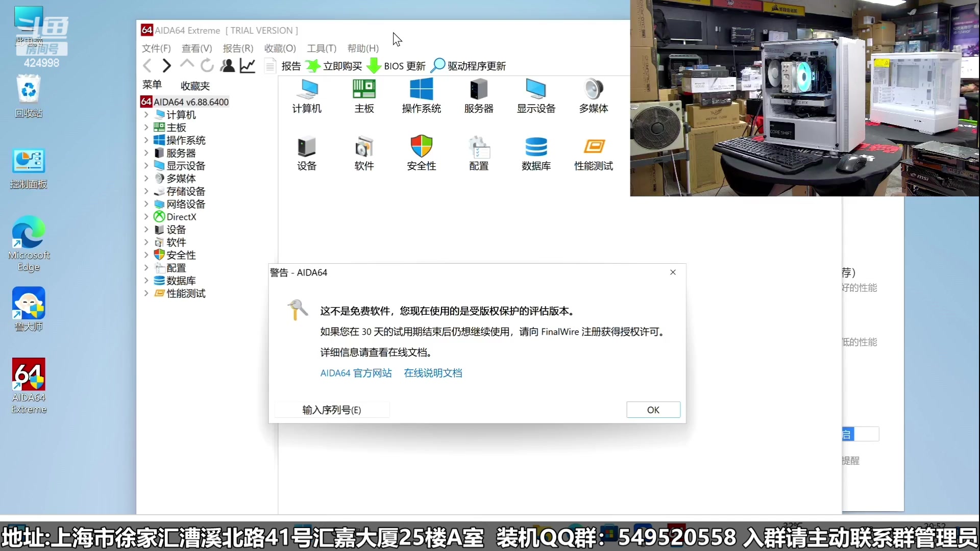Expand the 操作系统 tree node
Screen dimensions: 980x551
[146, 140]
